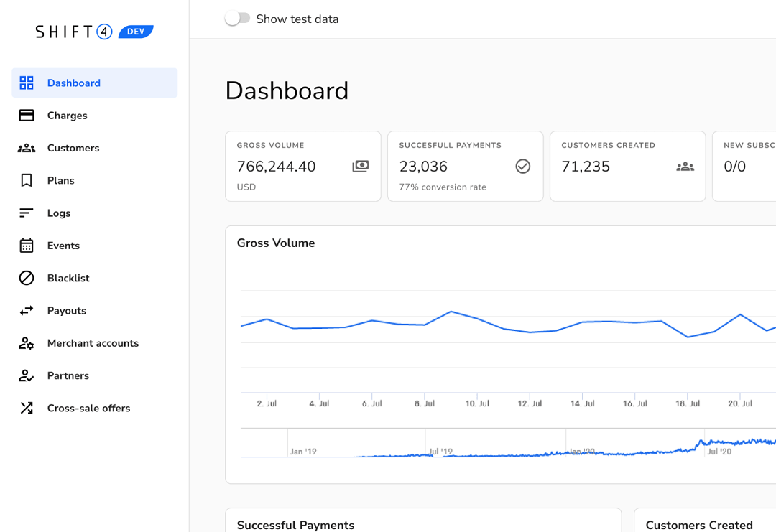Screen dimensions: 776x532
Task: Click the Blacklist prohibited icon
Action: [27, 278]
